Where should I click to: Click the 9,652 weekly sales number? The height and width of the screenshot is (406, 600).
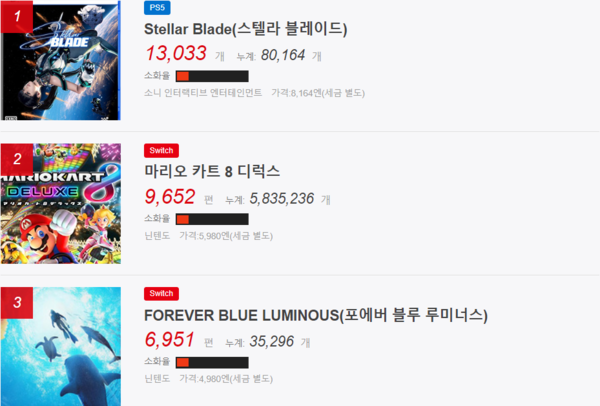point(170,197)
